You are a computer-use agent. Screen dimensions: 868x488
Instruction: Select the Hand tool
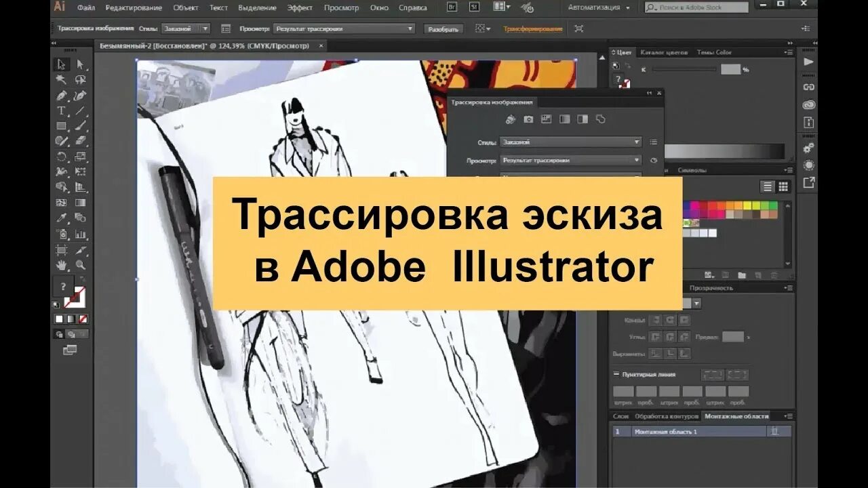pos(62,265)
